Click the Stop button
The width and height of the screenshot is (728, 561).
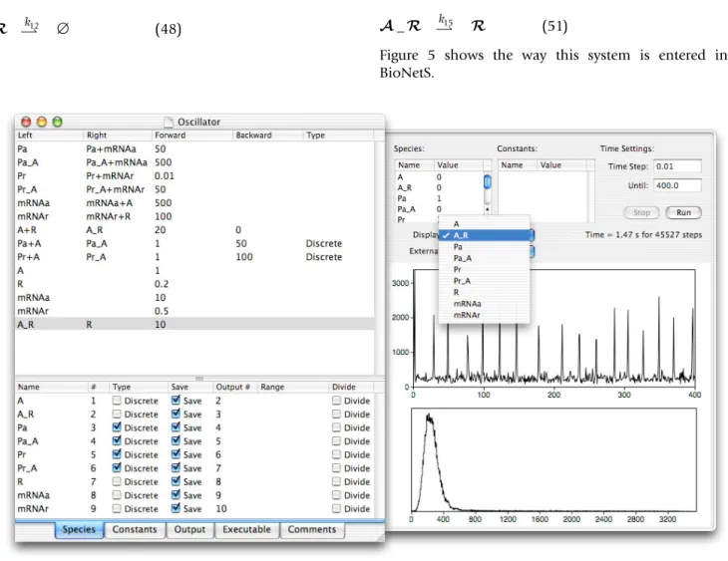pos(641,212)
